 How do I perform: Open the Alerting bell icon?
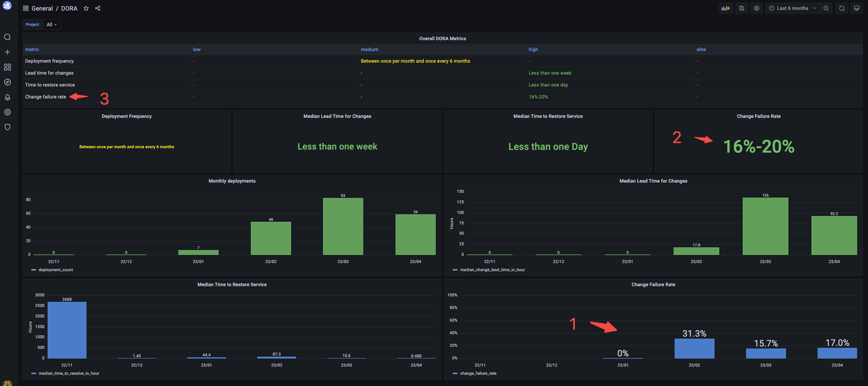tap(7, 97)
